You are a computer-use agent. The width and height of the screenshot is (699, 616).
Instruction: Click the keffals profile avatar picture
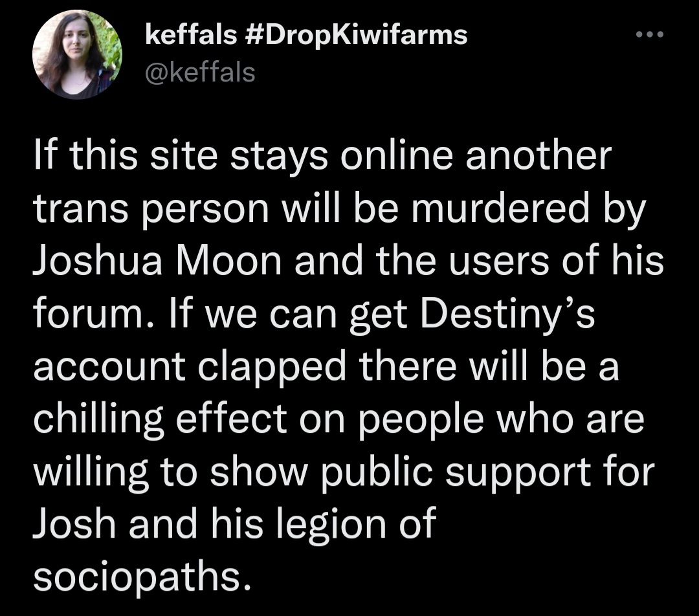[x=77, y=54]
